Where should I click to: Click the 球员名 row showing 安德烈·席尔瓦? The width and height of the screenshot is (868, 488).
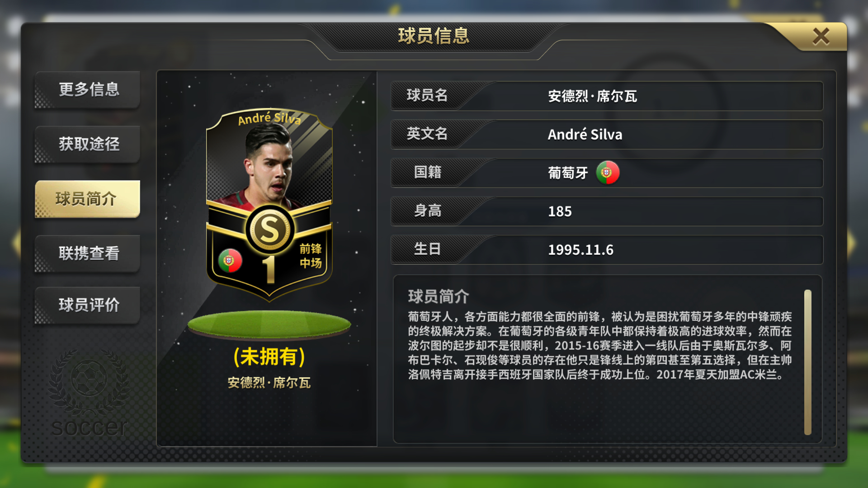point(607,96)
